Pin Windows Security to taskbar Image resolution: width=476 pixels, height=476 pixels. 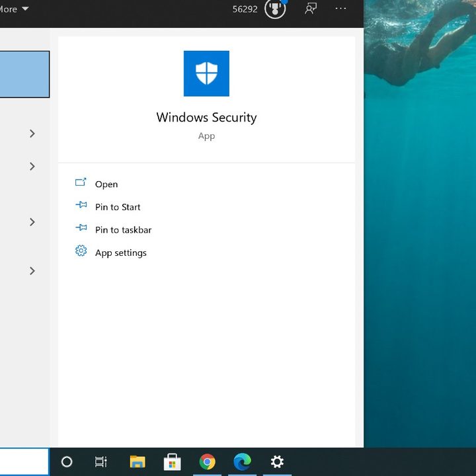click(x=123, y=230)
